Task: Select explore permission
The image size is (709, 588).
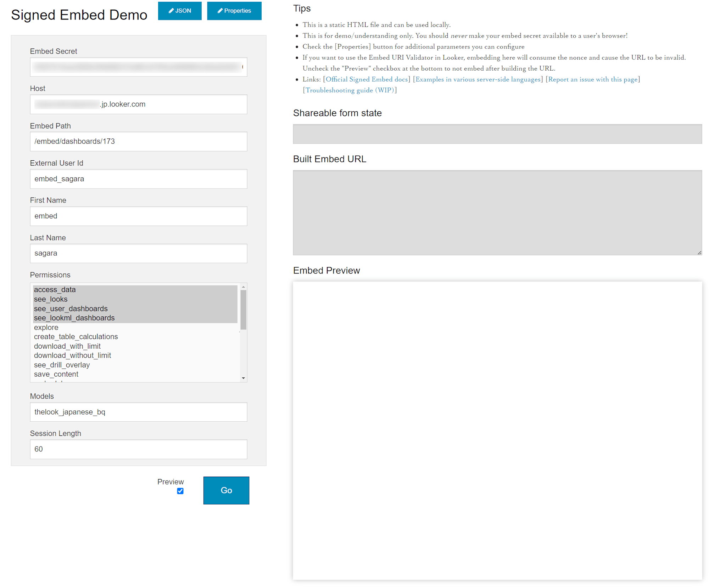Action: tap(135, 327)
